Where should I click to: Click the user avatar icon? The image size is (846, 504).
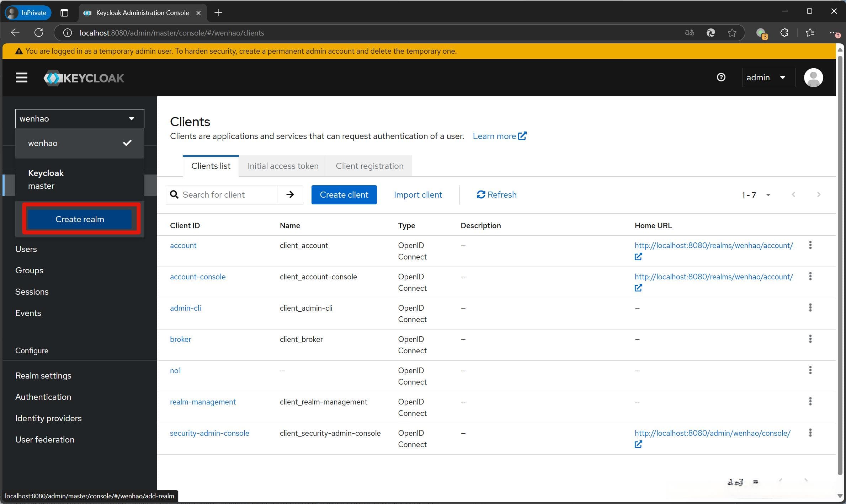(x=813, y=77)
